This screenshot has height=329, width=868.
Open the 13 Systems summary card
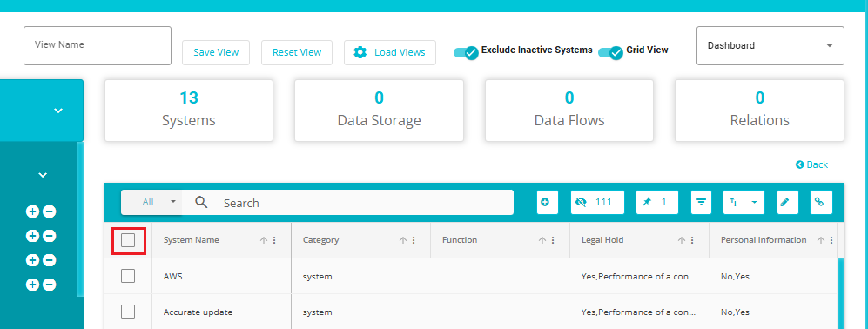click(189, 111)
